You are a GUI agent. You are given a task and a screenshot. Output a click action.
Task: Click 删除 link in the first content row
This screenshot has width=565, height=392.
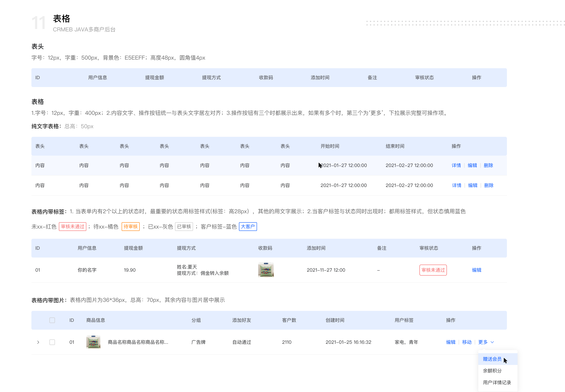point(489,165)
